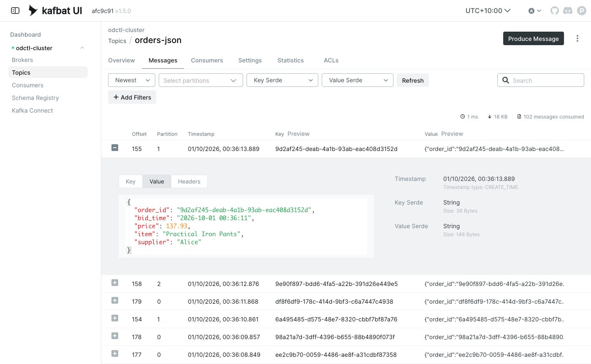Viewport: 591px width, 364px height.
Task: Open the ProductHunt P icon
Action: tap(582, 11)
